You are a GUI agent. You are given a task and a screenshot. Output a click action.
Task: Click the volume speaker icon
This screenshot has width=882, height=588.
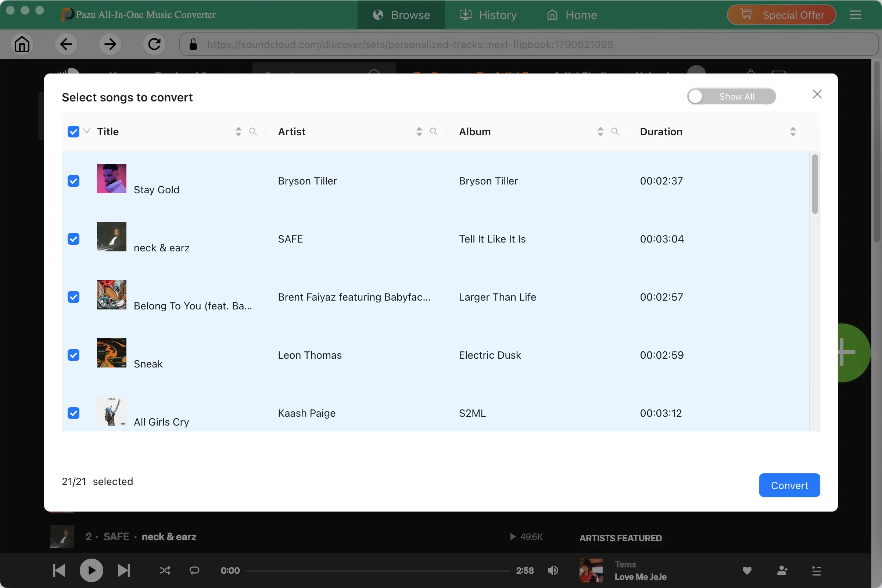(553, 570)
